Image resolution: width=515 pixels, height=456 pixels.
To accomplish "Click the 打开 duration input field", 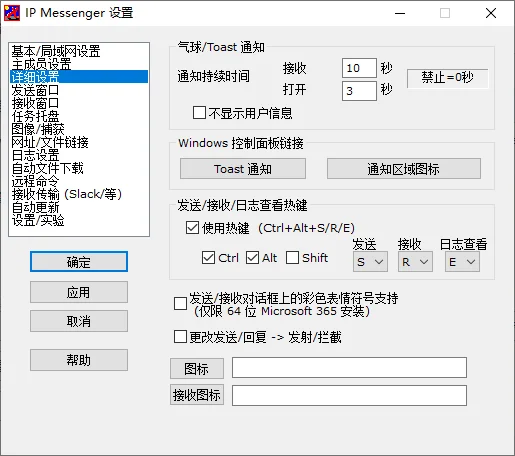I will point(359,91).
